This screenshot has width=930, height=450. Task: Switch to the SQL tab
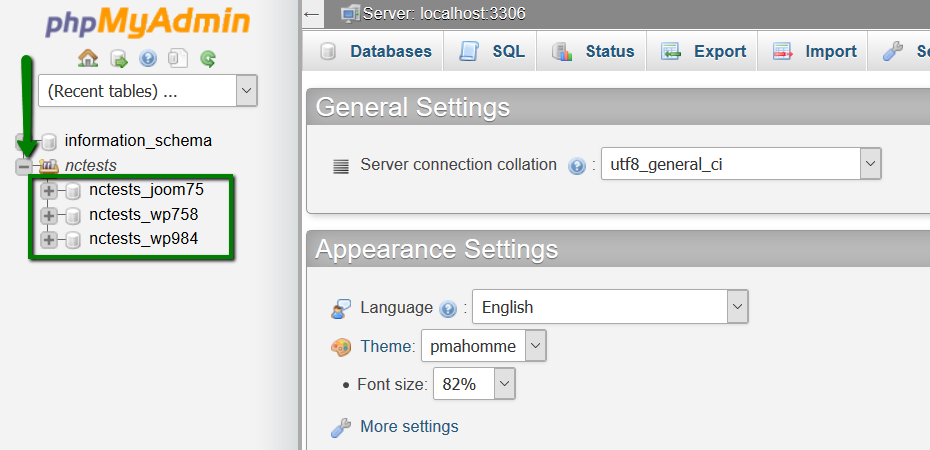click(490, 52)
